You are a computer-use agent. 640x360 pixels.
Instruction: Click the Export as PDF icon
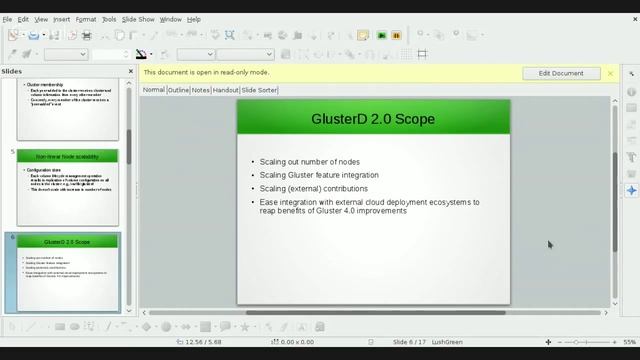click(x=72, y=35)
